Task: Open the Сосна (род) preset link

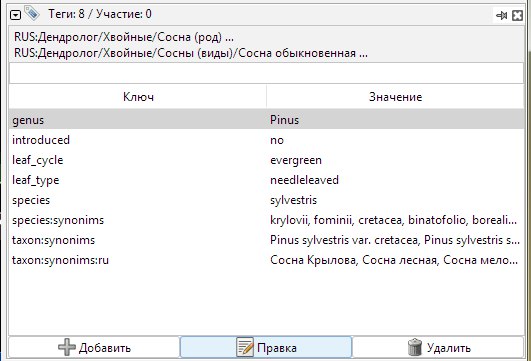Action: 124,37
